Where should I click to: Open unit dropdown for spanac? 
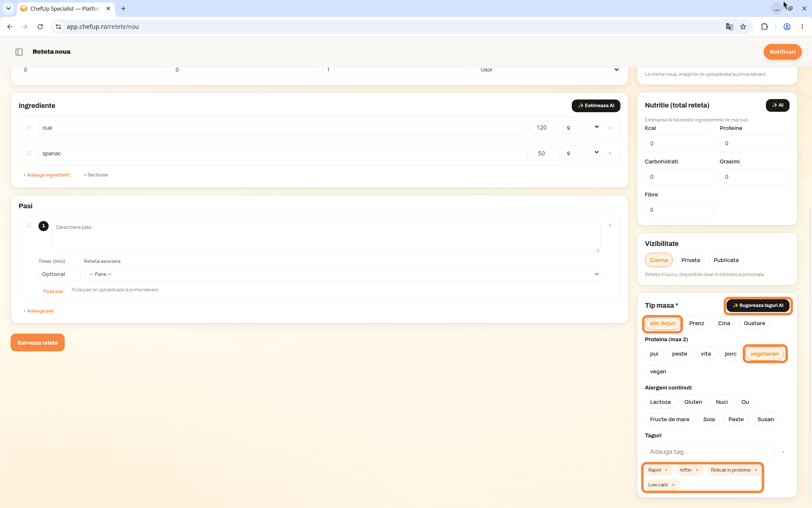581,153
